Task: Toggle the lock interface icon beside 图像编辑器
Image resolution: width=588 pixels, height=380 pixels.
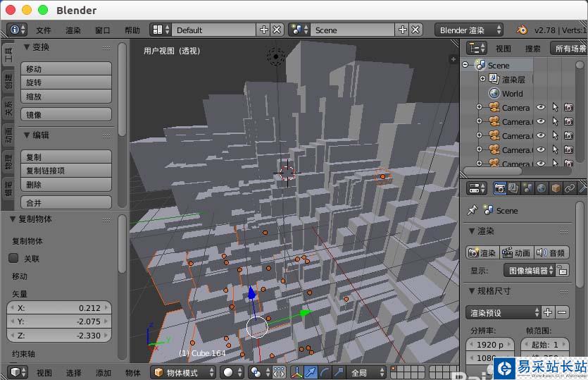Action: [562, 270]
